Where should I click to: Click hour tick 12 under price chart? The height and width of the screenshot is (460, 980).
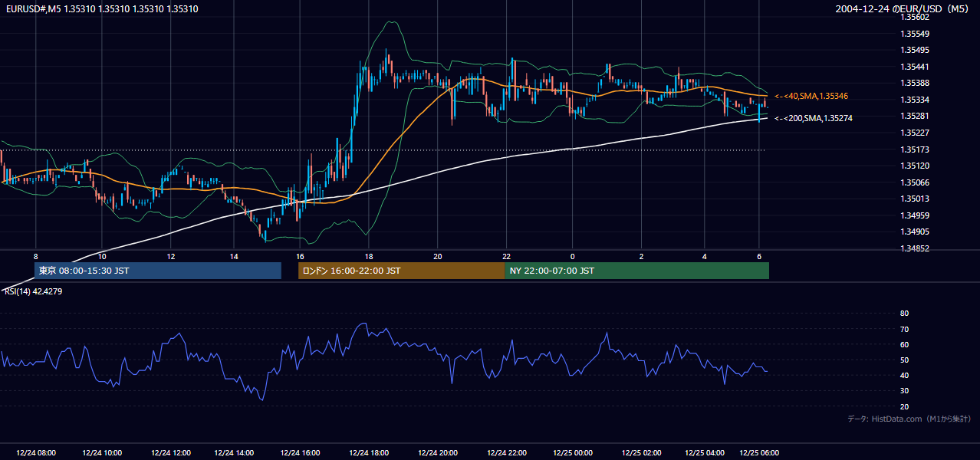[171, 256]
